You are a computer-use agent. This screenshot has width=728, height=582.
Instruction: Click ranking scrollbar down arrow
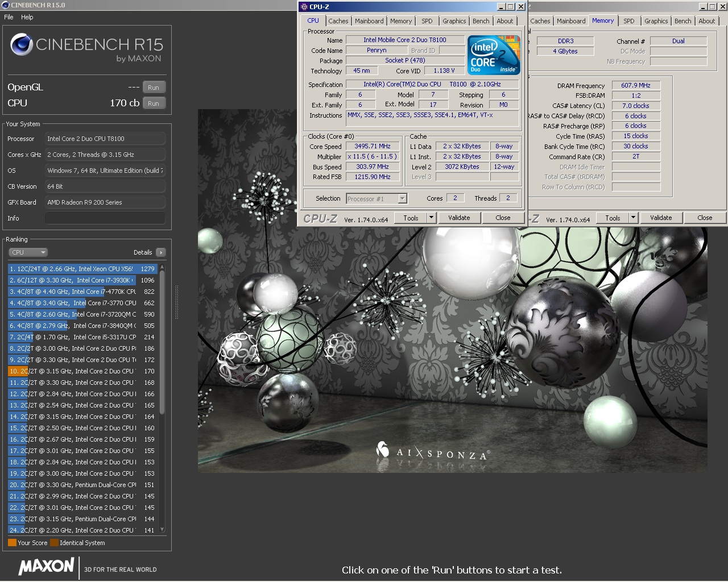[162, 530]
